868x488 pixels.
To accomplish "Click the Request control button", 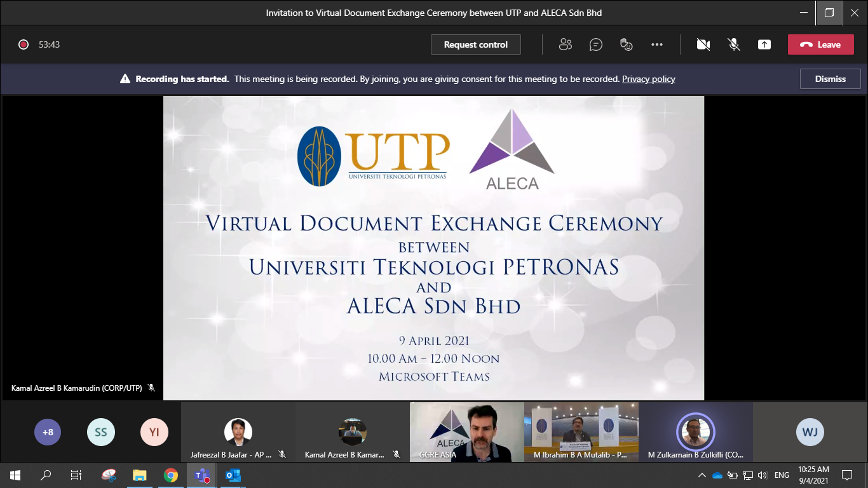I will [475, 44].
